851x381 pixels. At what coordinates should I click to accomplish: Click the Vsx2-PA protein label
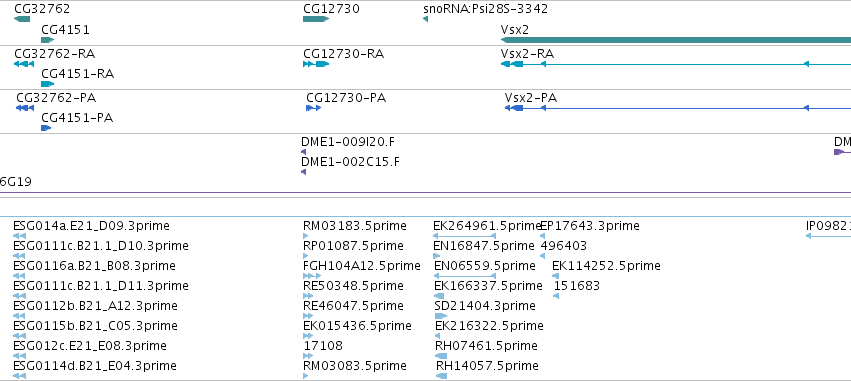coord(531,98)
